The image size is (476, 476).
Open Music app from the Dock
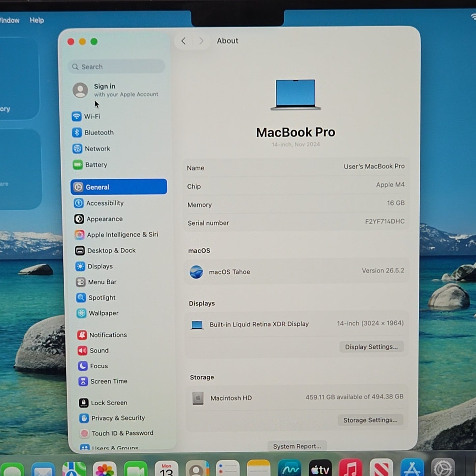(350, 468)
